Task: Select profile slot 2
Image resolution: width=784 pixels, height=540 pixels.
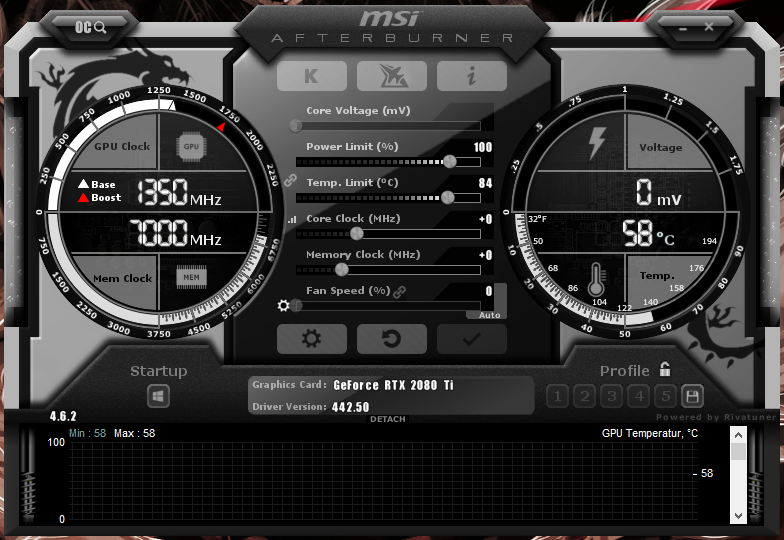Action: point(584,397)
